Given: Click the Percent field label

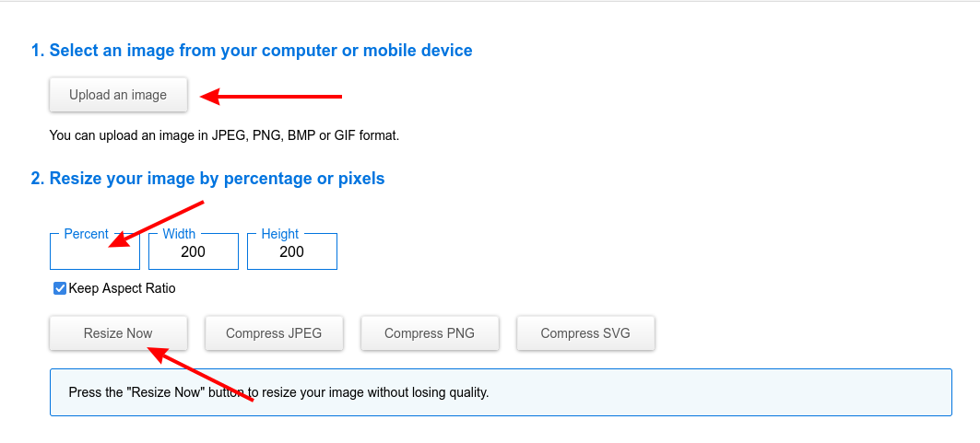Looking at the screenshot, I should (x=87, y=234).
